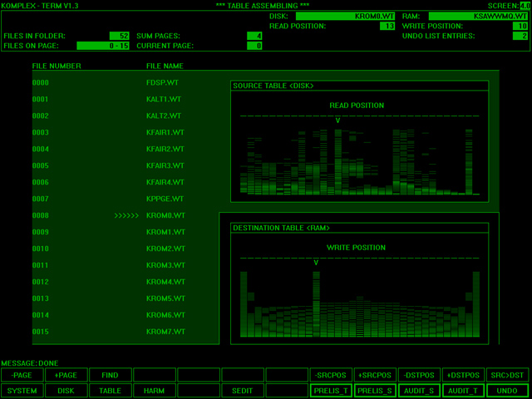Screen dimensions: 532x399
Task: Select the PRELIS_S function
Action: point(375,391)
